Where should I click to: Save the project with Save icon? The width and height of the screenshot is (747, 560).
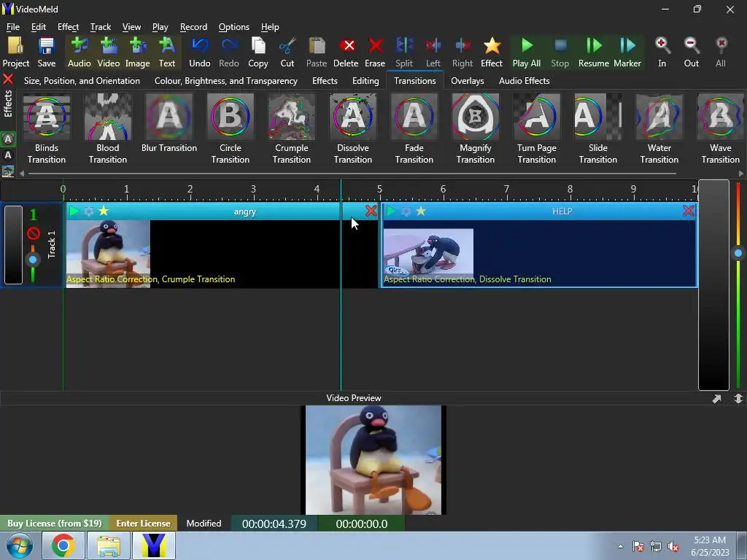click(46, 52)
